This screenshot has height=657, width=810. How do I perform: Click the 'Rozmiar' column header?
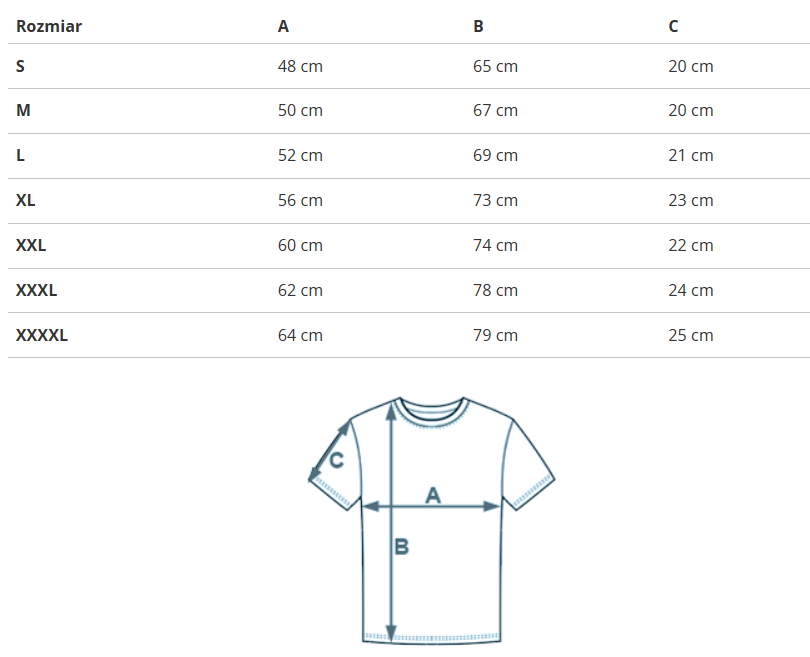(49, 26)
